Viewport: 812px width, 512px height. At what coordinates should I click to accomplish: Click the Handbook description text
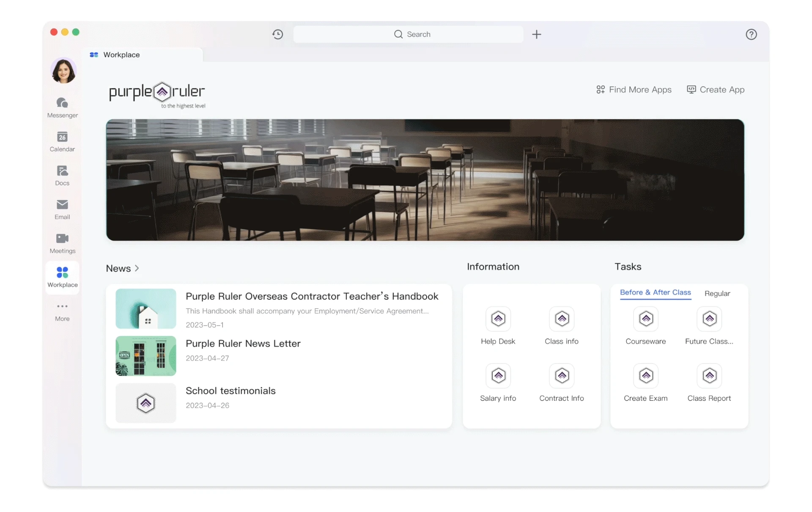pos(307,311)
